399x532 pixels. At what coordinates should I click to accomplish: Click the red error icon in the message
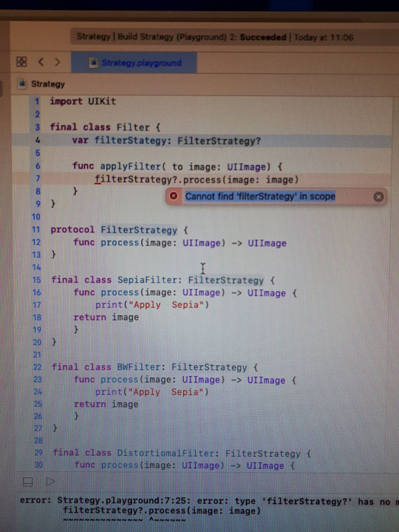(174, 196)
